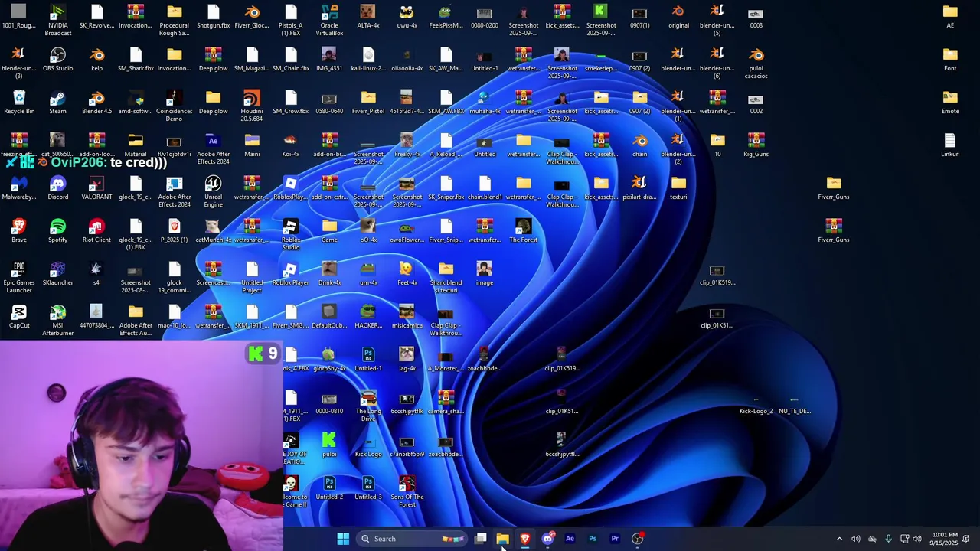
Task: Select the VALORANT desktop shortcut
Action: tap(96, 187)
